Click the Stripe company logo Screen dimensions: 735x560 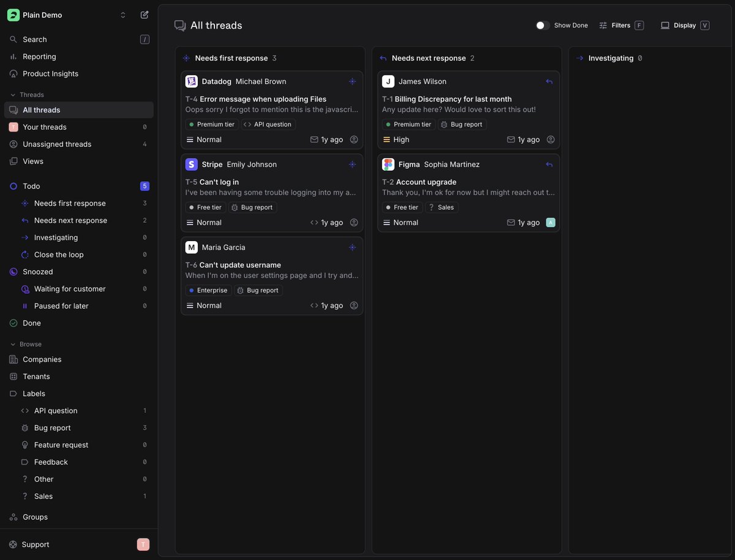(192, 165)
